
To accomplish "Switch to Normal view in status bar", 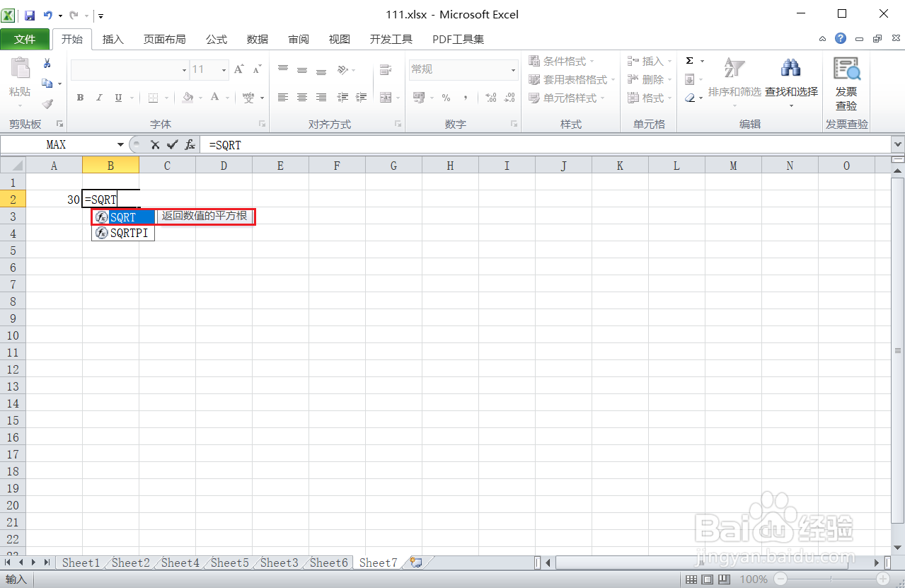I will [x=693, y=580].
